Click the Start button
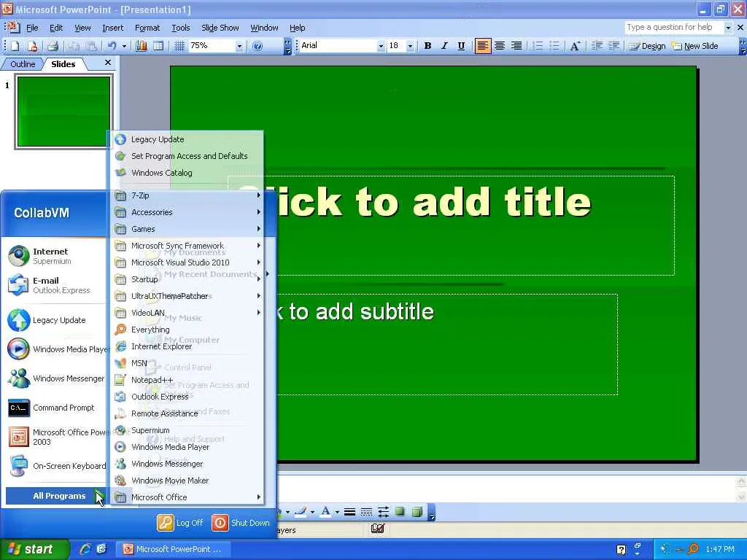 coord(34,549)
